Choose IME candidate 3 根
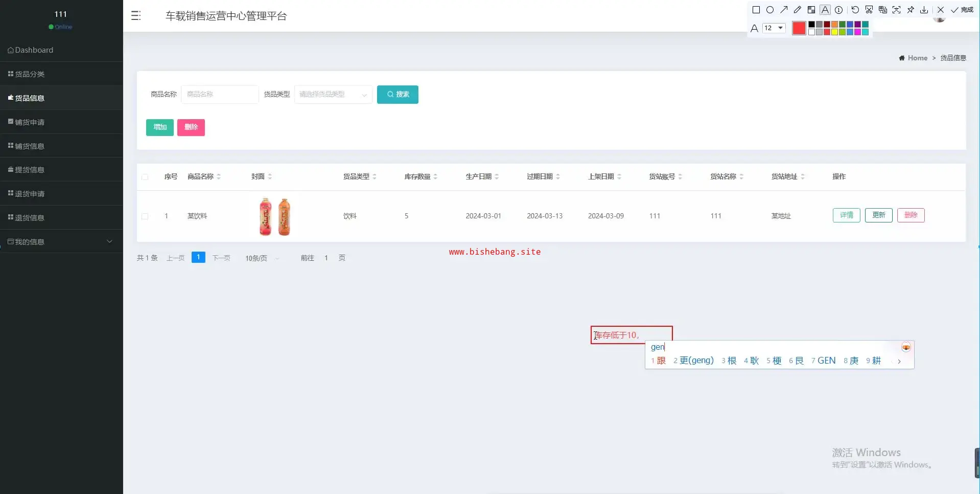Screen dimensions: 980x494 click(x=729, y=361)
